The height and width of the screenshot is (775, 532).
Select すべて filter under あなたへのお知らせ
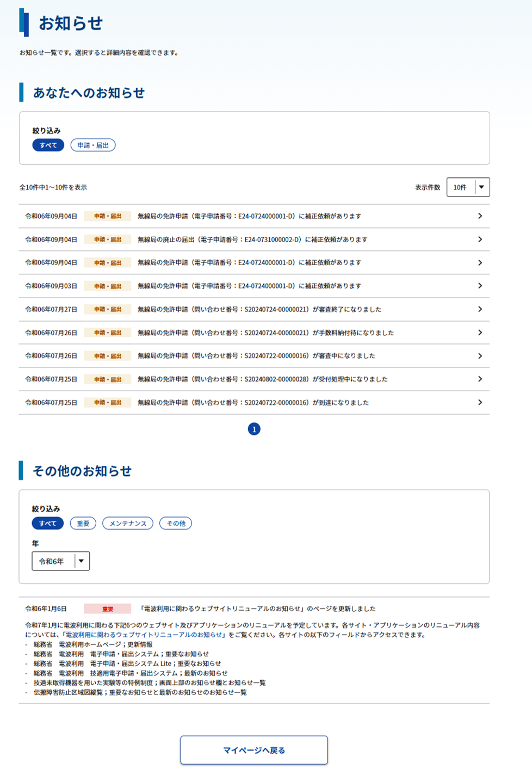click(48, 145)
